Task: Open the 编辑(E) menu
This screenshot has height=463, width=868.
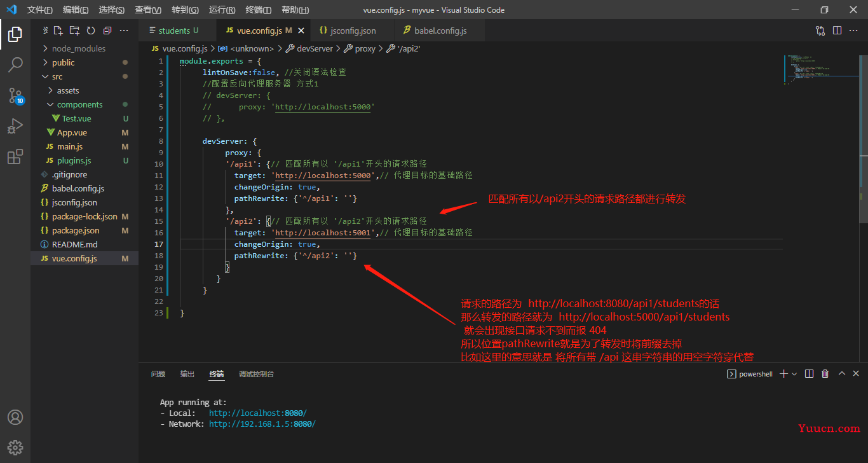Action: click(x=76, y=10)
